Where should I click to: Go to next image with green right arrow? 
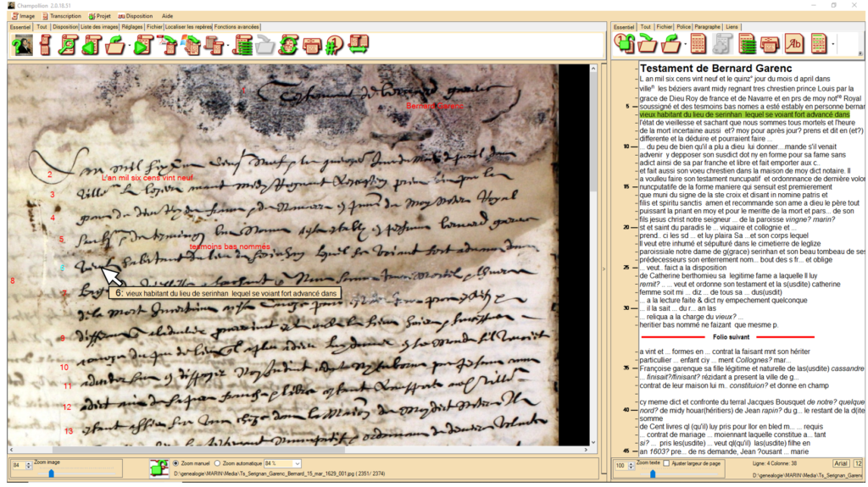tap(143, 45)
